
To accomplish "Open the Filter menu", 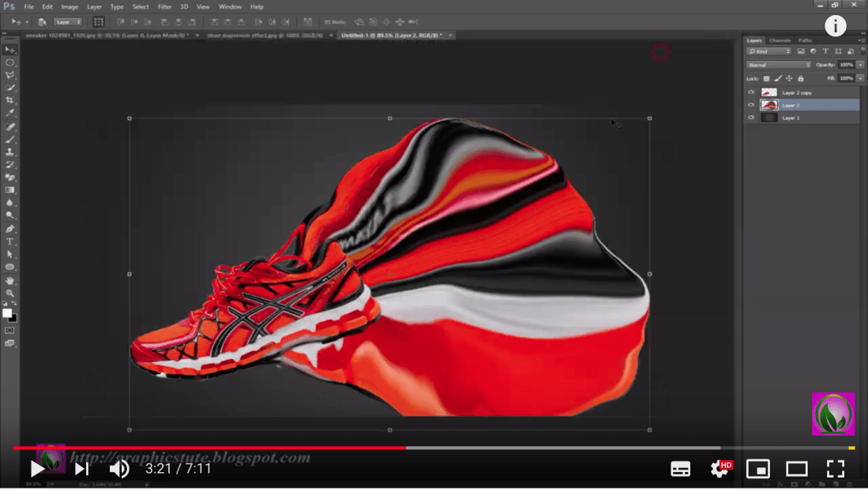I will (164, 6).
